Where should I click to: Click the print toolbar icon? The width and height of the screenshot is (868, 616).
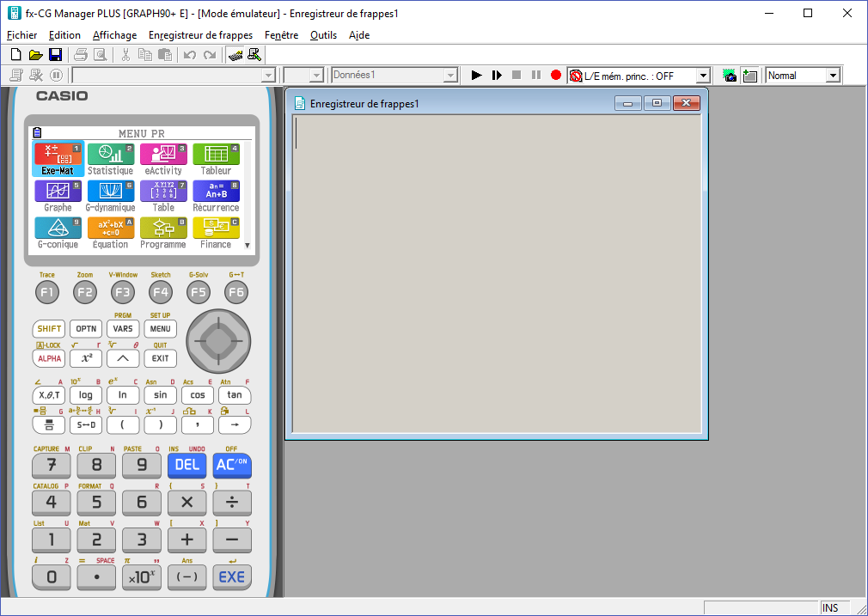[x=81, y=55]
